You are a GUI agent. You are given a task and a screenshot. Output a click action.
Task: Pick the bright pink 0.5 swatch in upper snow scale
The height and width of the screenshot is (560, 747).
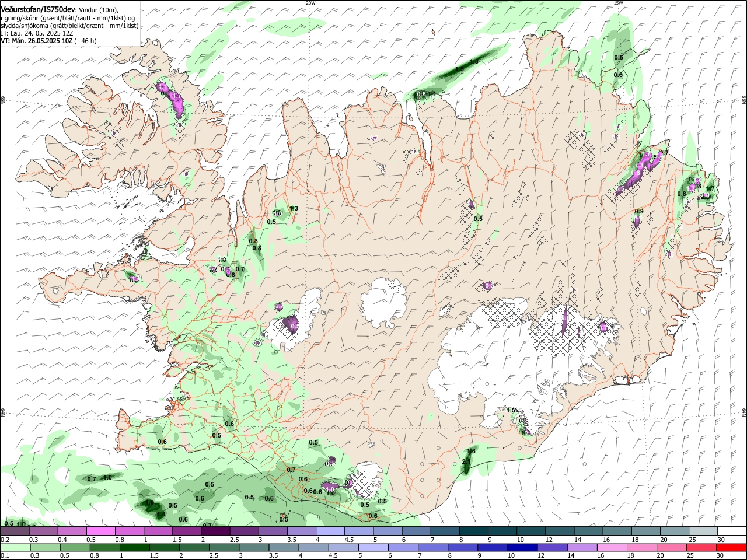pos(101,531)
